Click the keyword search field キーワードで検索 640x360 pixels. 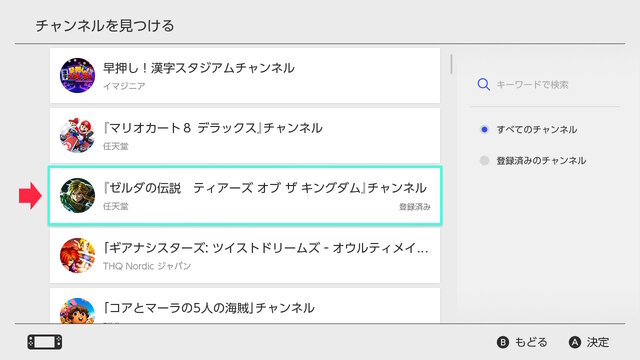pos(532,84)
